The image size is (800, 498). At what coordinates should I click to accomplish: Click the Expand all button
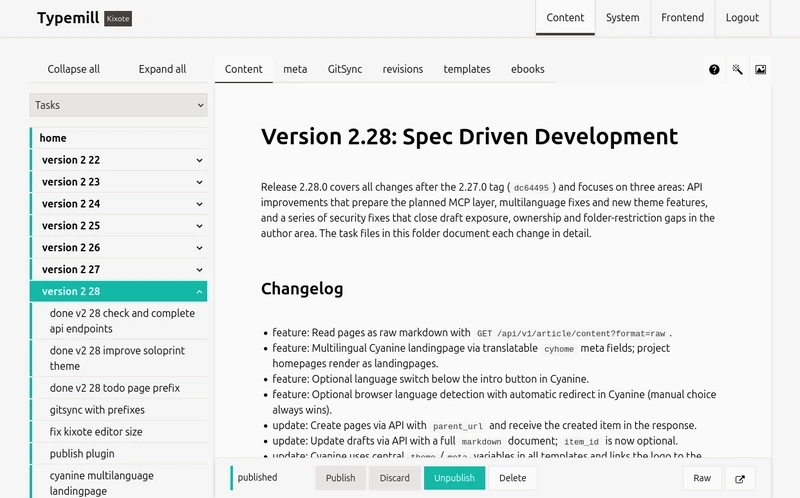pos(162,69)
